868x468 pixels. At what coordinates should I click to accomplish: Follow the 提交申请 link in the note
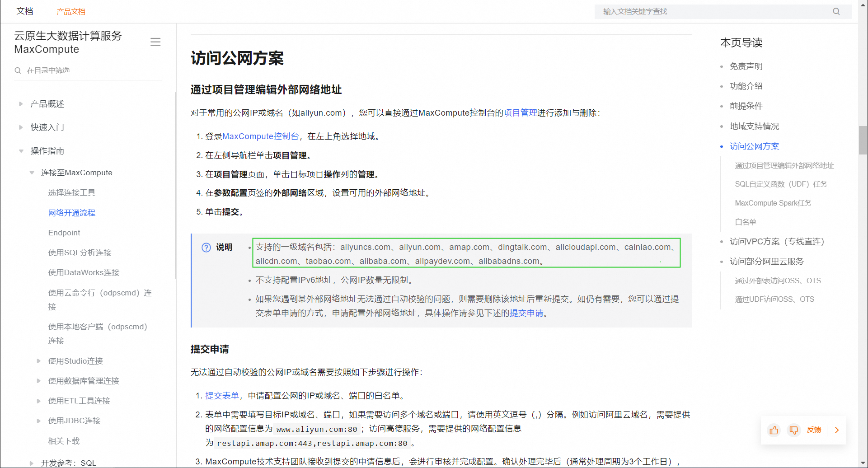(526, 313)
